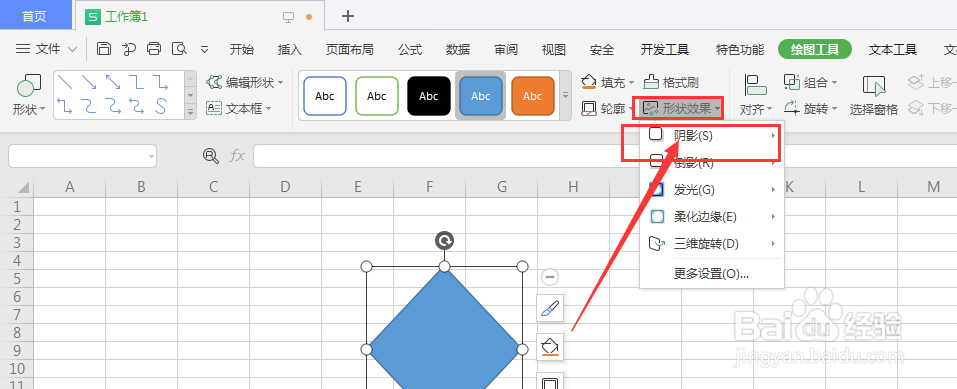
Task: Apply the green-outline Abc style
Action: pyautogui.click(x=377, y=96)
